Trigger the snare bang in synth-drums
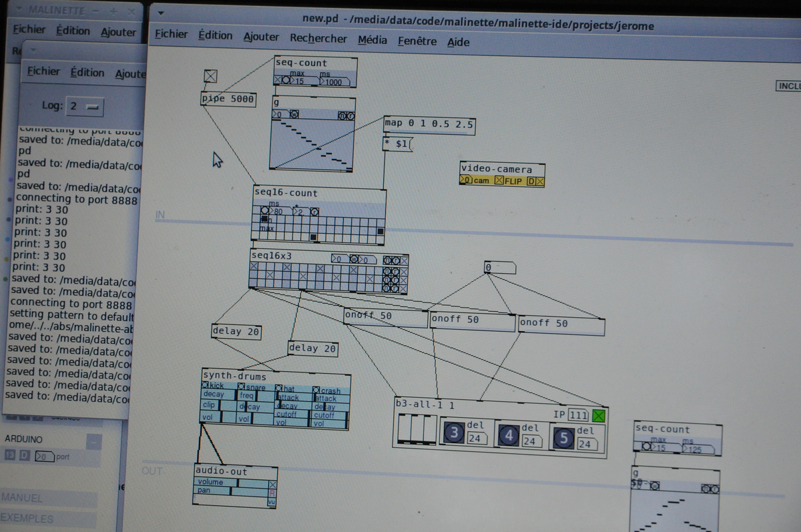The width and height of the screenshot is (801, 532). click(242, 386)
